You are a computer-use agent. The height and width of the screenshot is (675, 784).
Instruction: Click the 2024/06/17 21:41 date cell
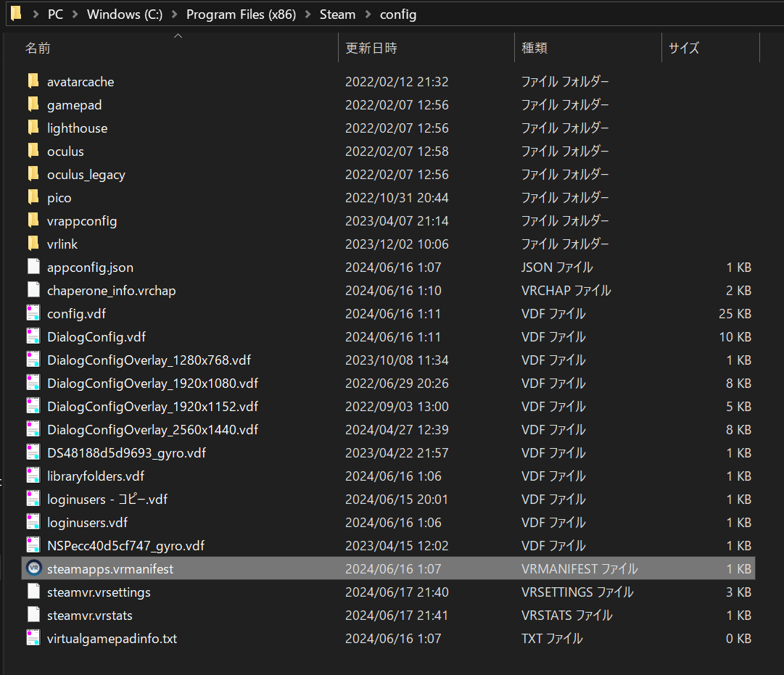pyautogui.click(x=397, y=615)
